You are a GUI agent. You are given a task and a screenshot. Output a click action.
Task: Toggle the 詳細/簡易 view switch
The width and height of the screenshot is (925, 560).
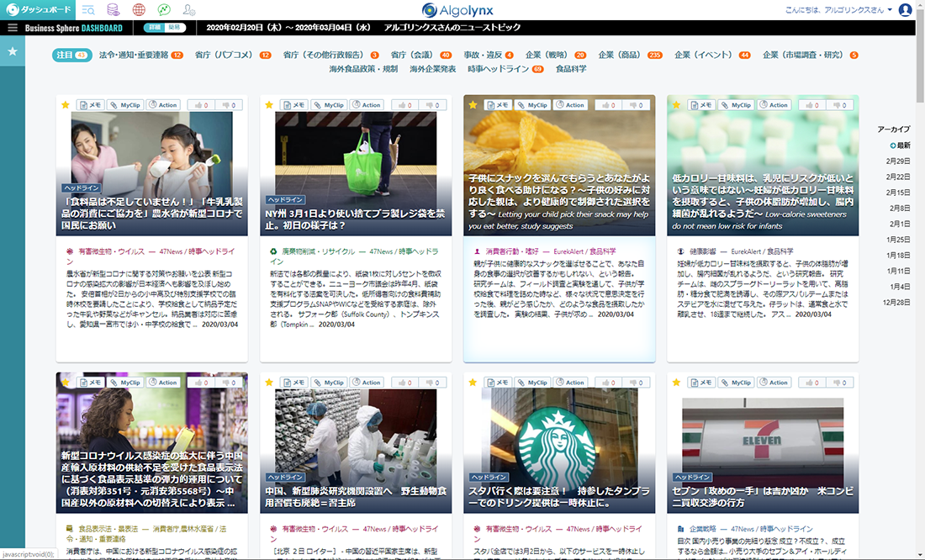(x=165, y=28)
